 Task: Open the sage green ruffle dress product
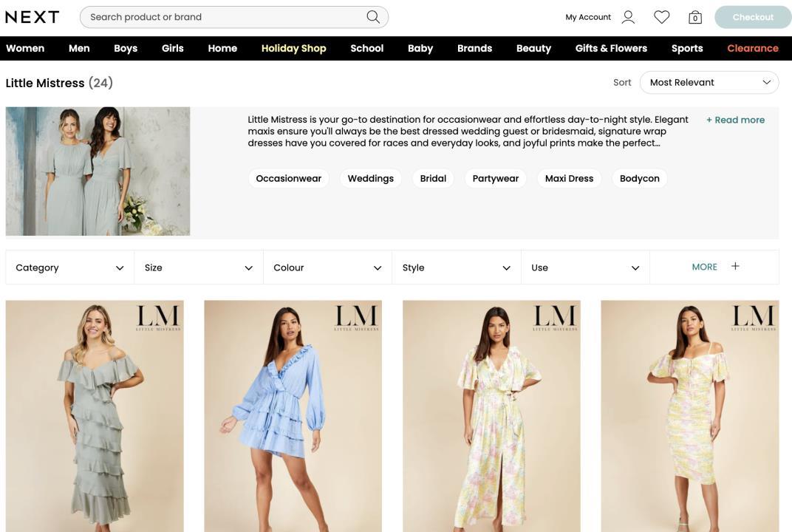click(95, 416)
